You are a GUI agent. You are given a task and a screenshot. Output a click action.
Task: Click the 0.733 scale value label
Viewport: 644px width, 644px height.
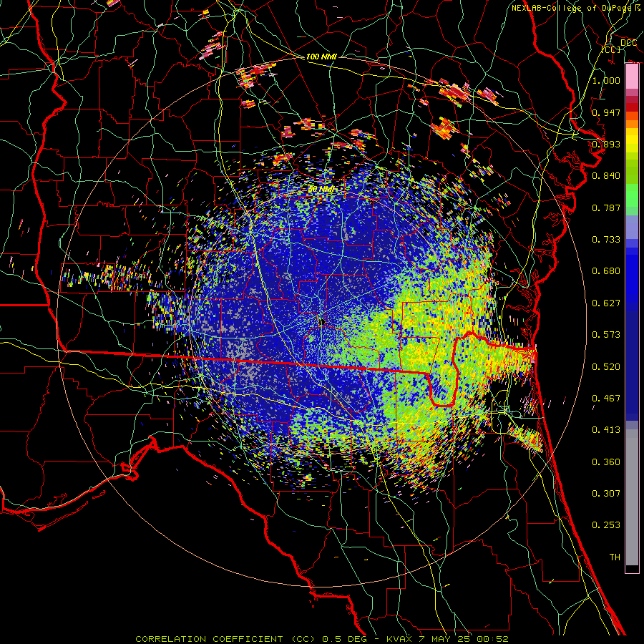[606, 240]
